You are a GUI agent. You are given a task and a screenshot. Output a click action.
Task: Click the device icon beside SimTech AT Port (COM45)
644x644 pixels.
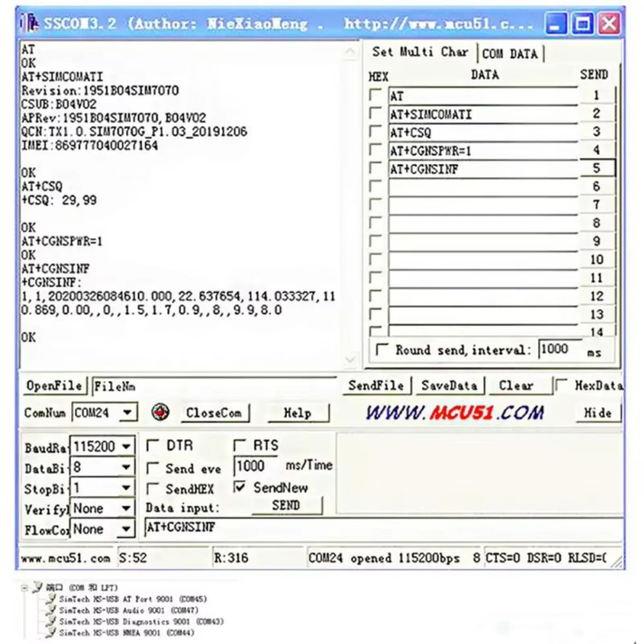pos(51,599)
